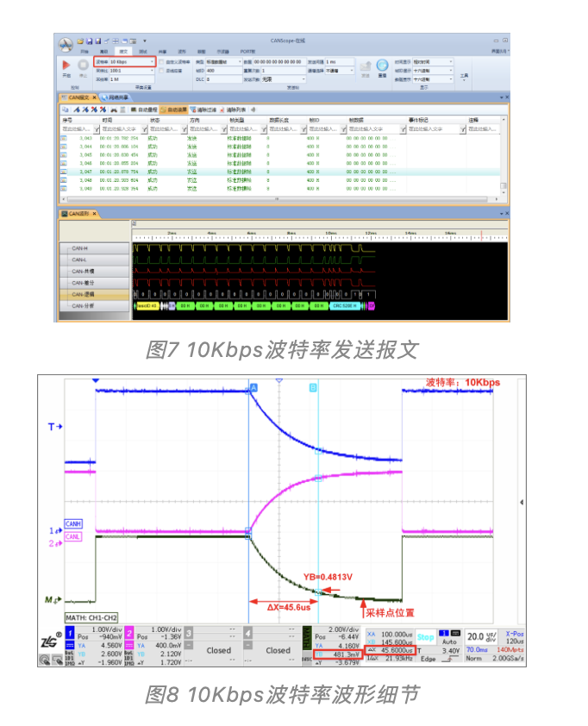Click the clear list icon button
The image size is (588, 726).
click(233, 110)
